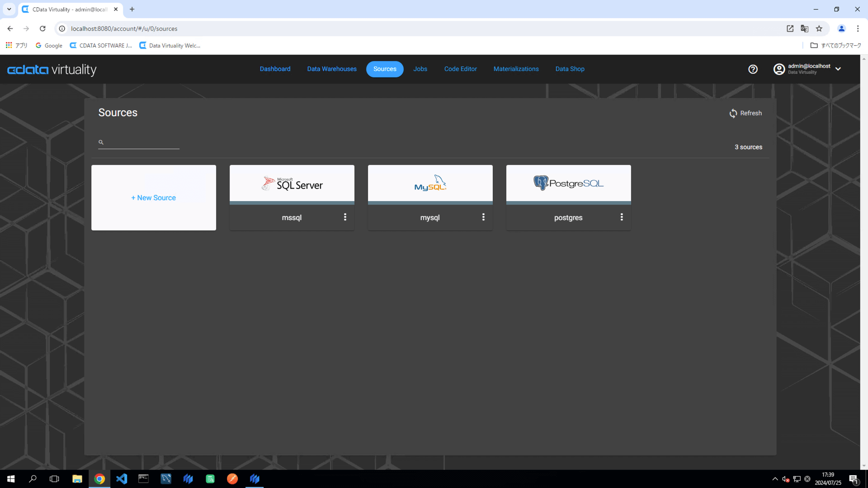This screenshot has height=488, width=868.
Task: Open the options menu for mssql source
Action: pos(345,217)
